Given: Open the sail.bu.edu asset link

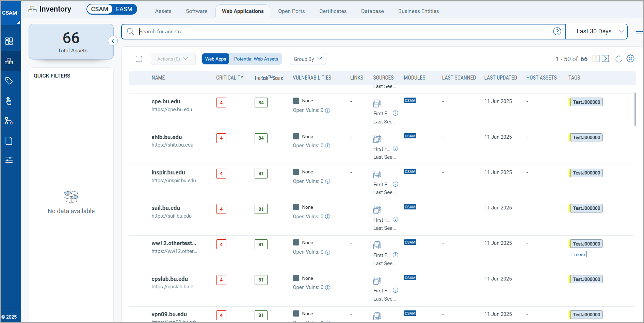Looking at the screenshot, I should point(166,208).
